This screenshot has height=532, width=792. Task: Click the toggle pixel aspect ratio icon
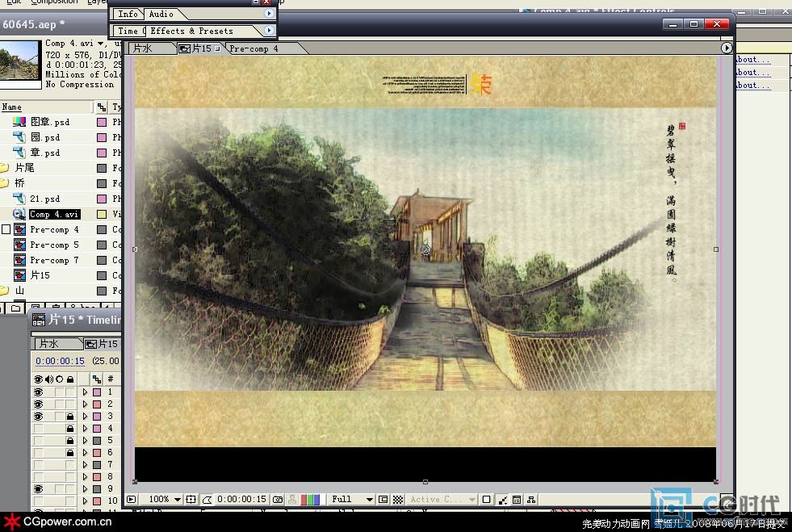(486, 499)
